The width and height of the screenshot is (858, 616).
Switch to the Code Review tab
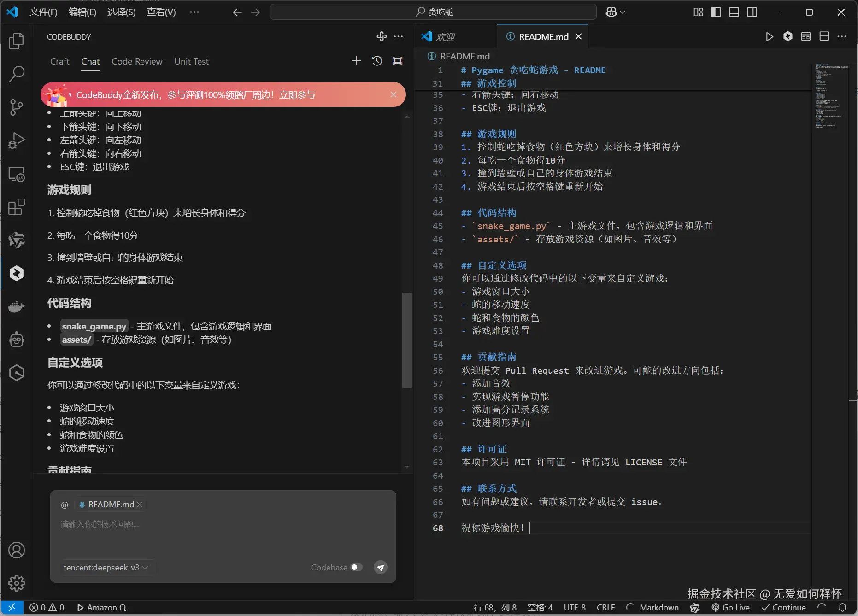pyautogui.click(x=137, y=61)
